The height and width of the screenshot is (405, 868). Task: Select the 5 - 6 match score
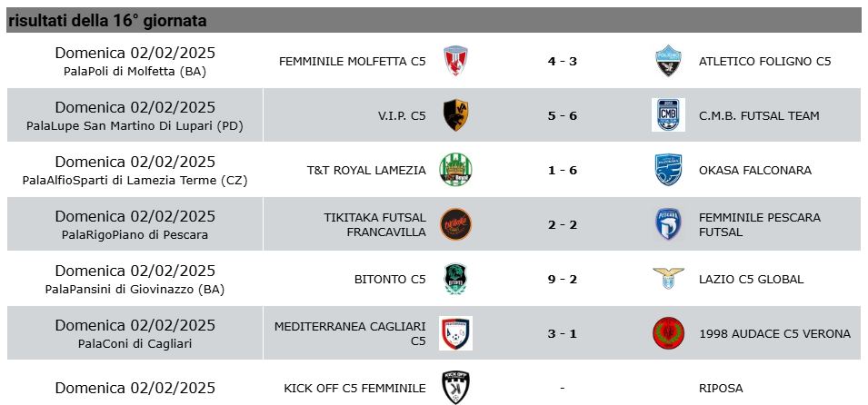[x=563, y=115]
